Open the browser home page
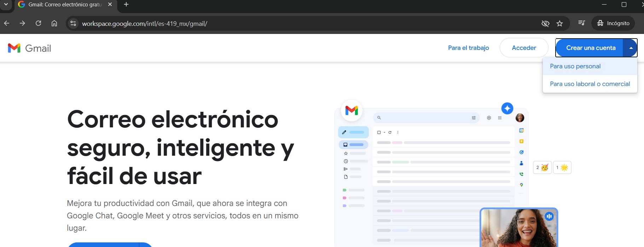 tap(54, 23)
